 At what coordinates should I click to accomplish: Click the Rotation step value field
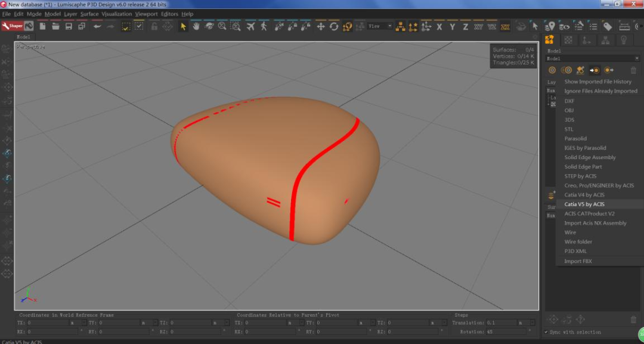[x=506, y=331]
